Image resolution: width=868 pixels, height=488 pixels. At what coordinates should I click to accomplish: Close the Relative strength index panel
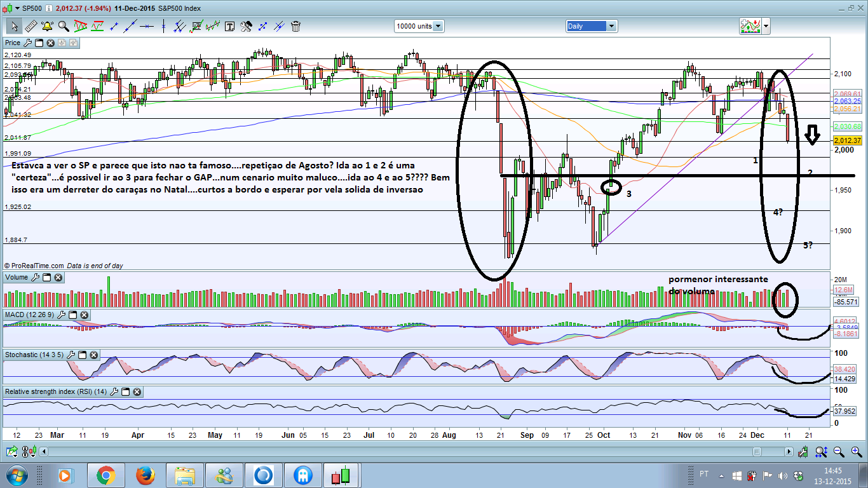click(x=137, y=392)
